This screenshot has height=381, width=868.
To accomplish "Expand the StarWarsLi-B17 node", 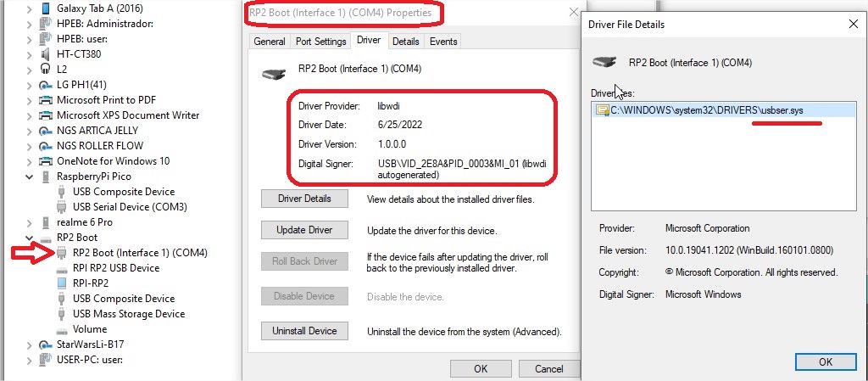I will (x=30, y=345).
